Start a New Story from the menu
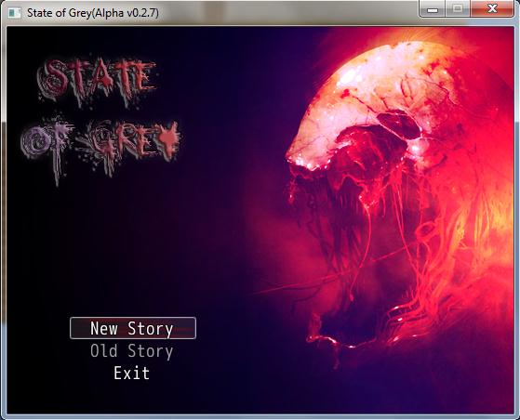The width and height of the screenshot is (520, 420). (133, 328)
